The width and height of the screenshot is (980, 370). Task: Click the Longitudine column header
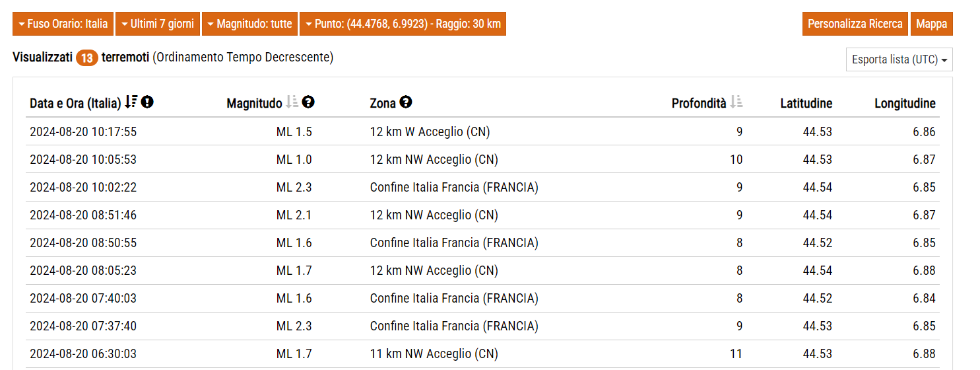(x=905, y=103)
